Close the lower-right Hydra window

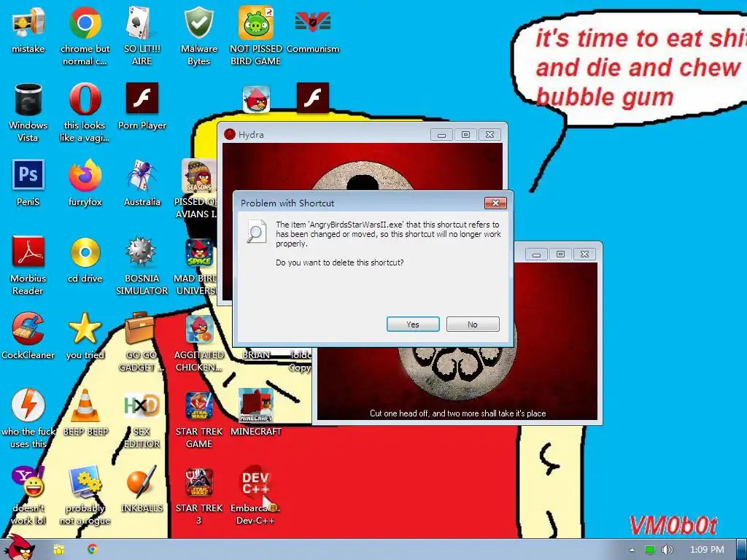[584, 254]
